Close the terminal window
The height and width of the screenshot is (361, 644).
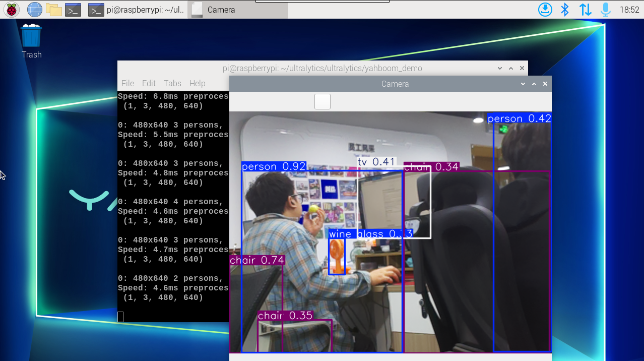coord(522,68)
